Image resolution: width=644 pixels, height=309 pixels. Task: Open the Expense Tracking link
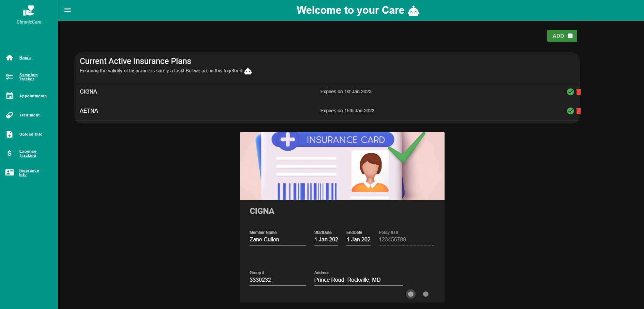(x=28, y=153)
